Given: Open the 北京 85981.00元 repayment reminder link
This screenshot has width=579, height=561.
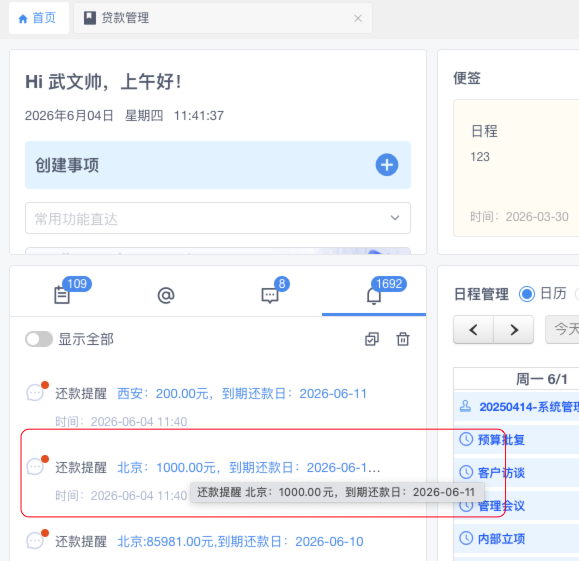Looking at the screenshot, I should point(240,542).
